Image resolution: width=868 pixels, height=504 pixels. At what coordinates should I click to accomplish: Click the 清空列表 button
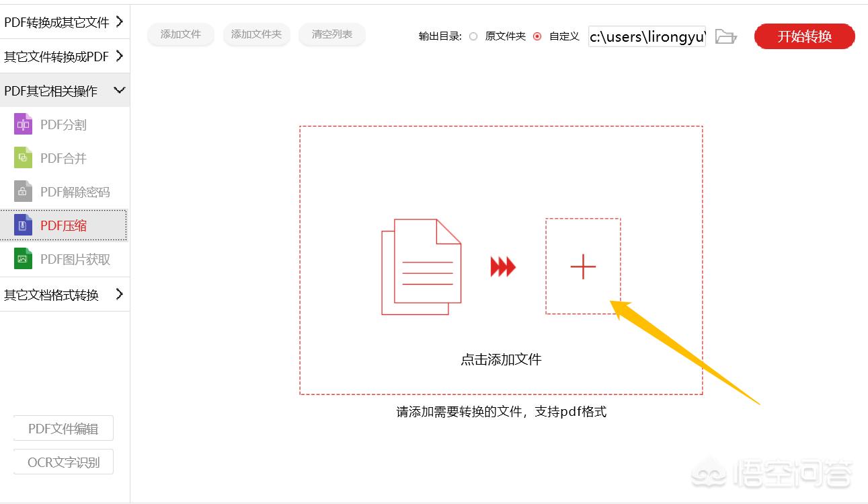click(331, 34)
